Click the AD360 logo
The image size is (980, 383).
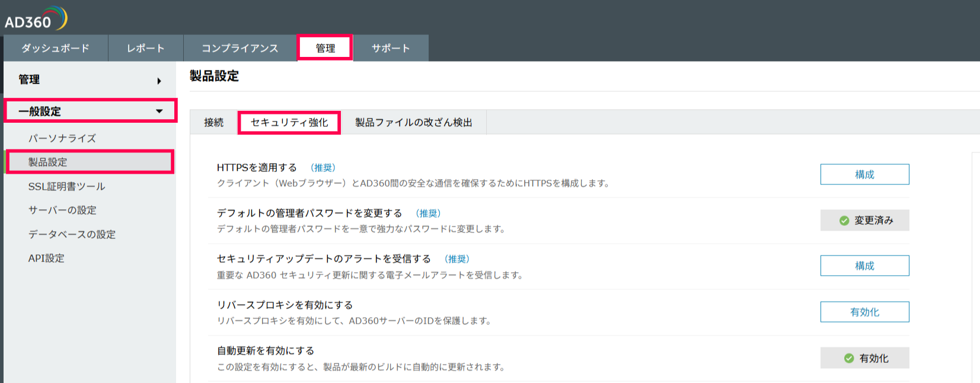[x=36, y=18]
